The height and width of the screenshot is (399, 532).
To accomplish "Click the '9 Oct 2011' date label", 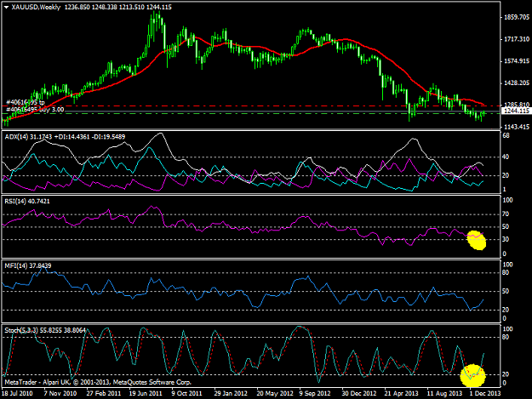I will pyautogui.click(x=186, y=393).
